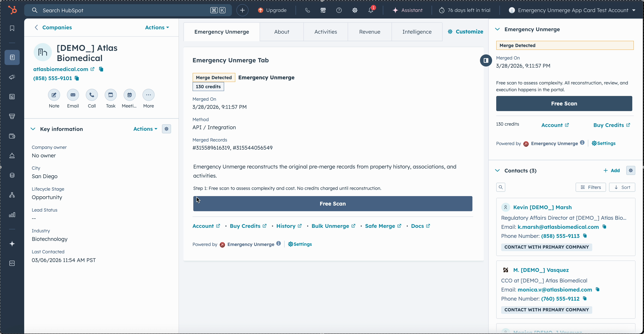Open Filters in the Contacts card
This screenshot has height=334, width=644.
click(x=591, y=187)
